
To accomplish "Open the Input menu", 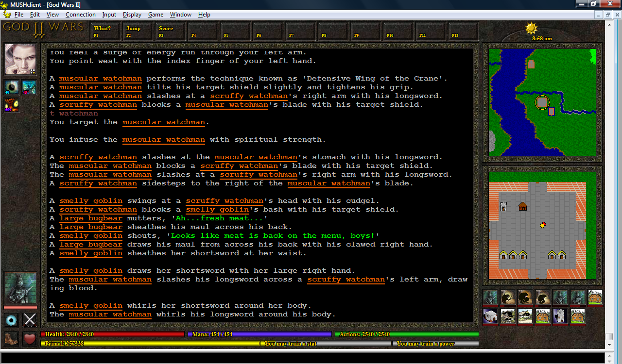I will (x=109, y=15).
